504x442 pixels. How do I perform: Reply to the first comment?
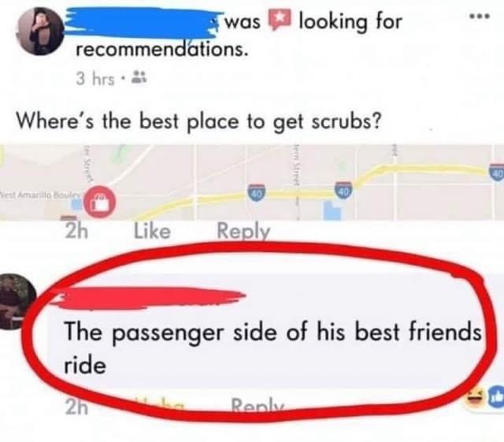pyautogui.click(x=243, y=232)
